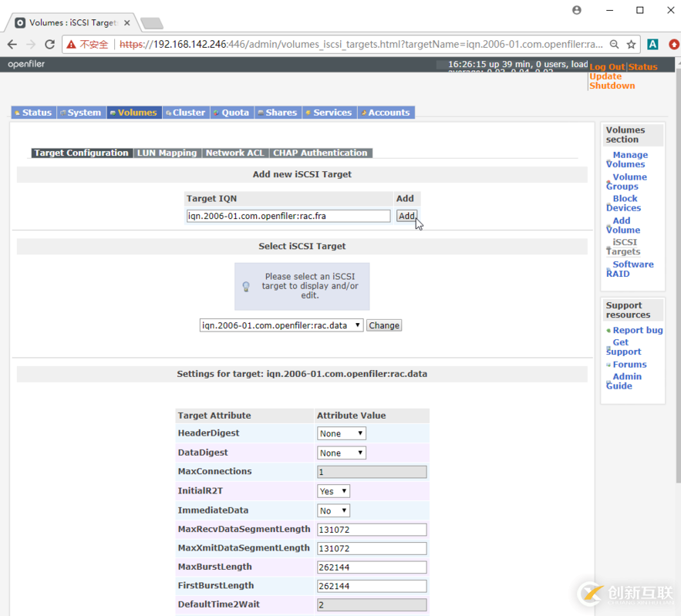
Task: Click the browser back arrow
Action: coord(12,45)
